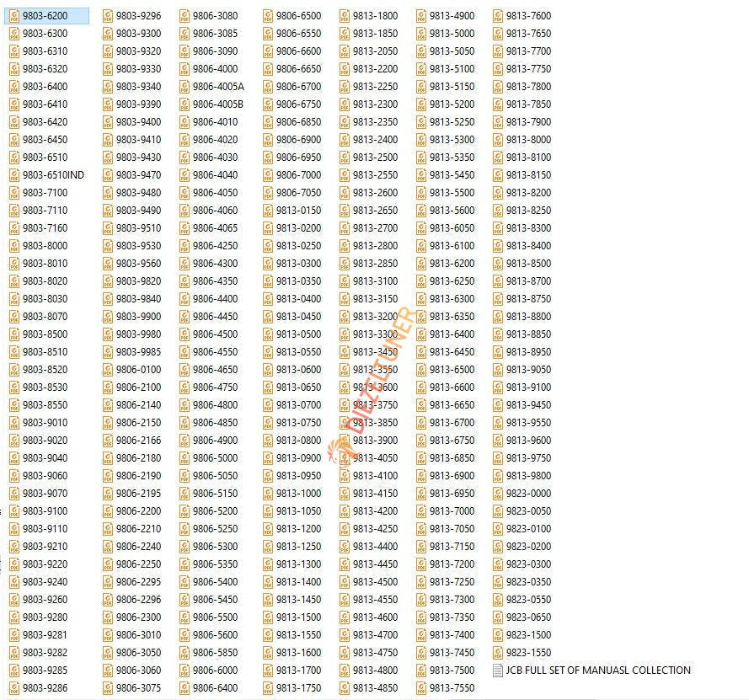The height and width of the screenshot is (700, 749).
Task: Select the PDF icon of 9823-1550
Action: (498, 653)
